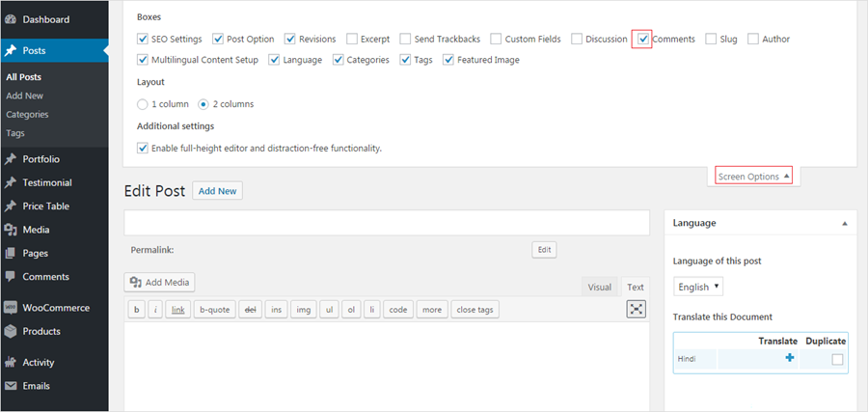
Task: Click the Dashboard gauge icon
Action: (x=10, y=19)
